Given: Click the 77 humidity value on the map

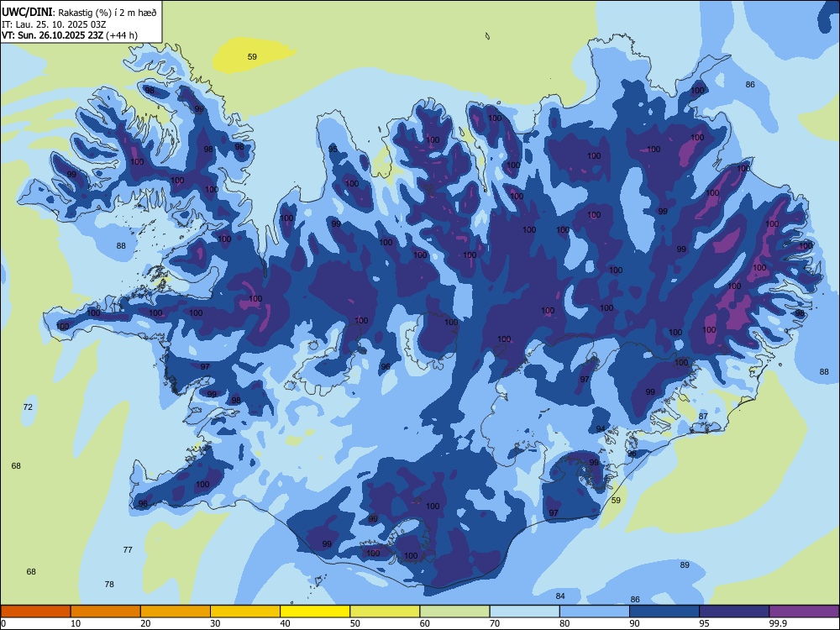Looking at the screenshot, I should [128, 549].
